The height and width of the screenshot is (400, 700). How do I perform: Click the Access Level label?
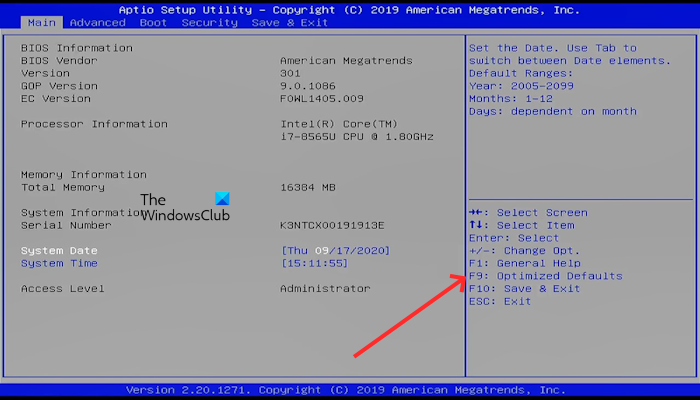[62, 288]
